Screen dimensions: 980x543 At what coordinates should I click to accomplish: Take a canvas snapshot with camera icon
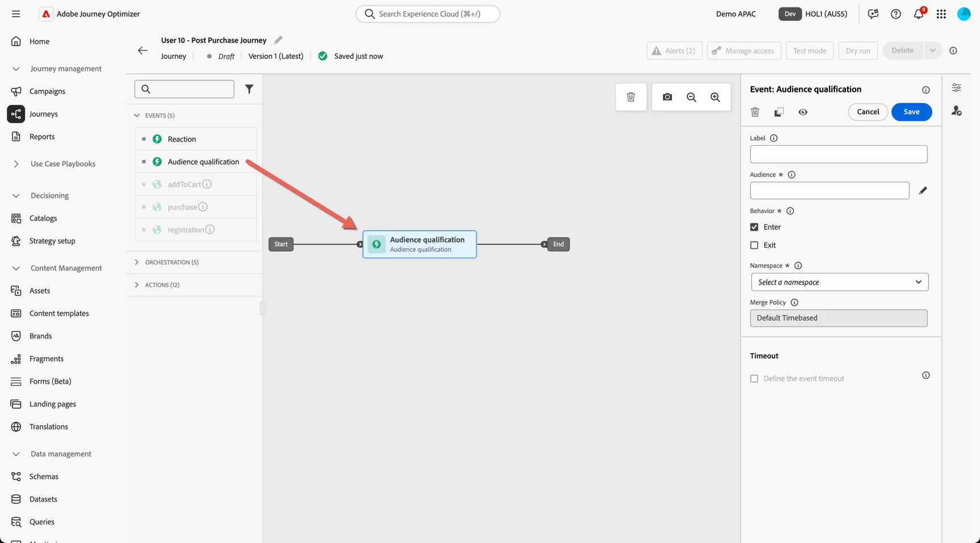[667, 97]
